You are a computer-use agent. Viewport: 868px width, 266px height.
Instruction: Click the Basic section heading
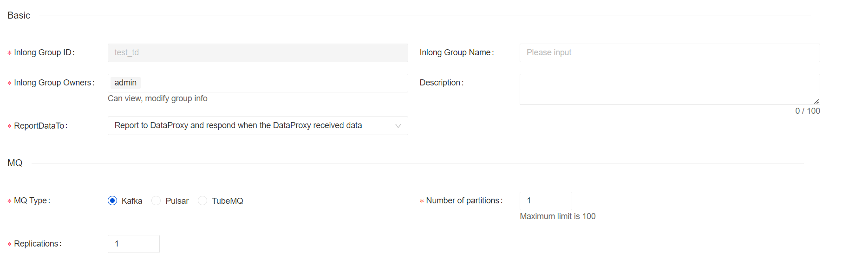(x=19, y=15)
